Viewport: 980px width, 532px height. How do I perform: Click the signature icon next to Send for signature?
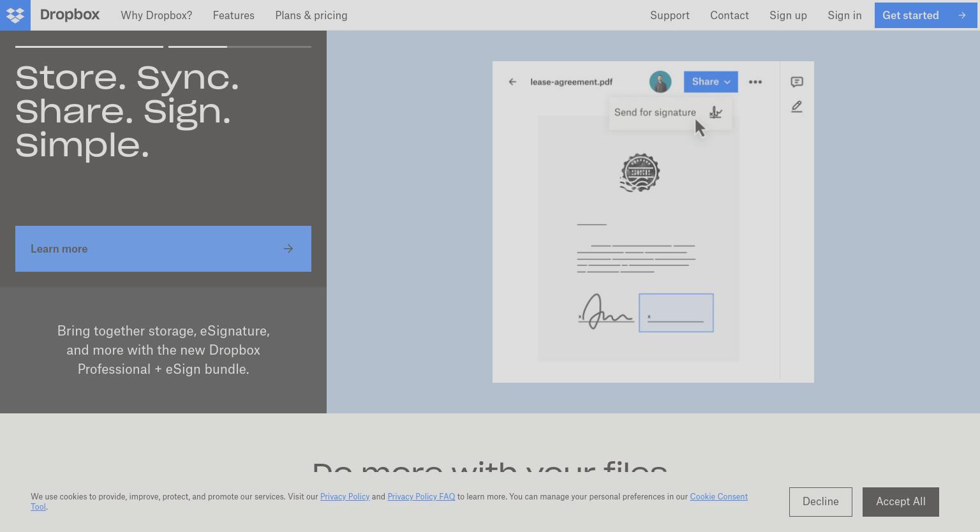coord(716,112)
